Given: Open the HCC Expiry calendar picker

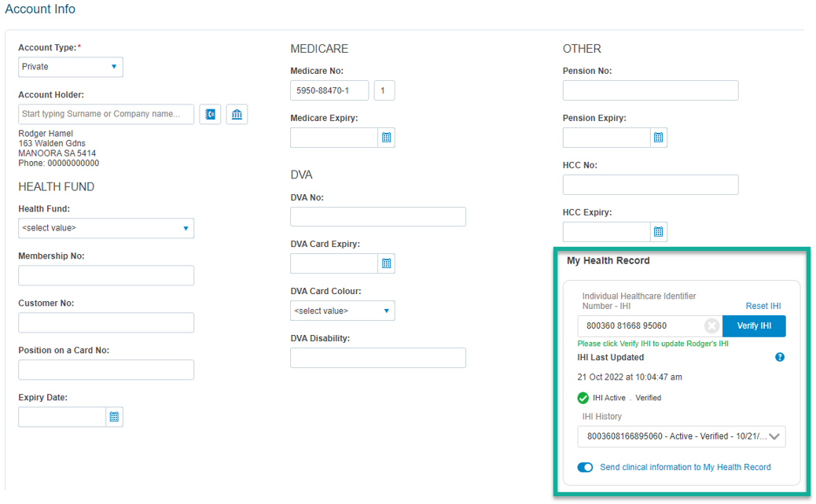Looking at the screenshot, I should (x=658, y=232).
